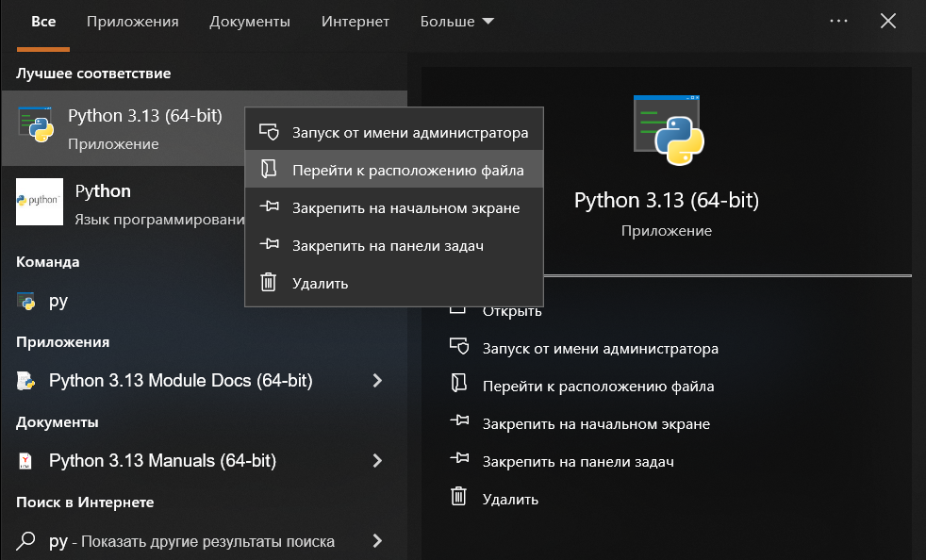Click the admin shield icon in context menu
926x560 pixels.
[269, 132]
